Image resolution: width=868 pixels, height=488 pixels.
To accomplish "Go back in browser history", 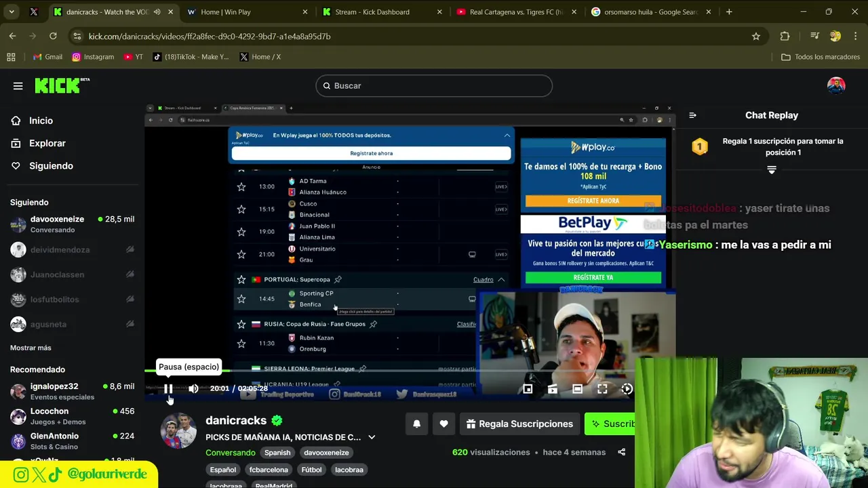I will [13, 36].
